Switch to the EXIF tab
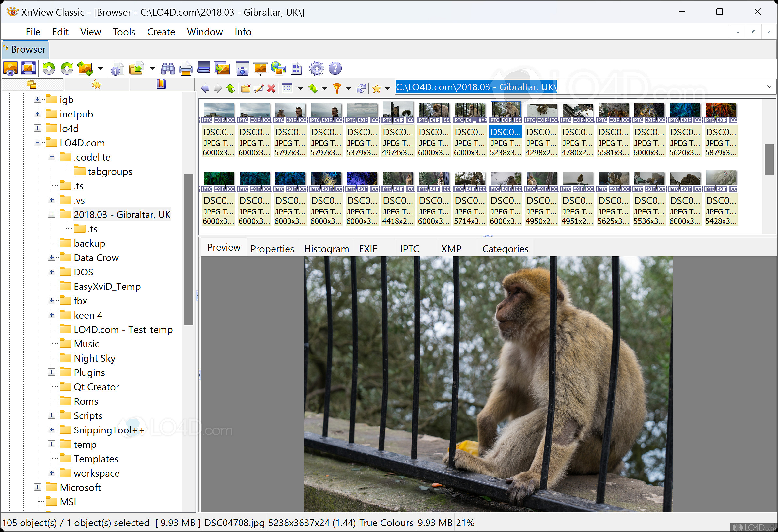This screenshot has height=532, width=778. [368, 248]
